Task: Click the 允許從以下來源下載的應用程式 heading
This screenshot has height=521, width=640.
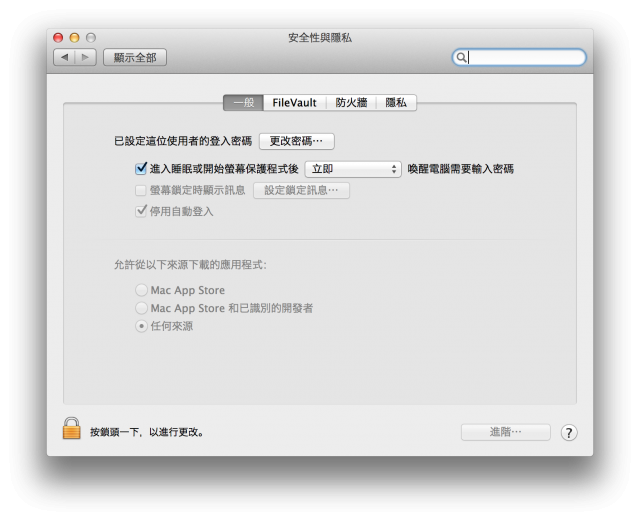Action: click(x=190, y=265)
